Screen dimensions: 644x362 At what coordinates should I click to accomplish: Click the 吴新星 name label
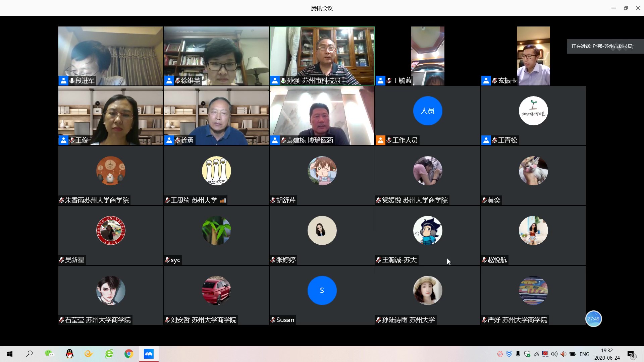coord(74,260)
